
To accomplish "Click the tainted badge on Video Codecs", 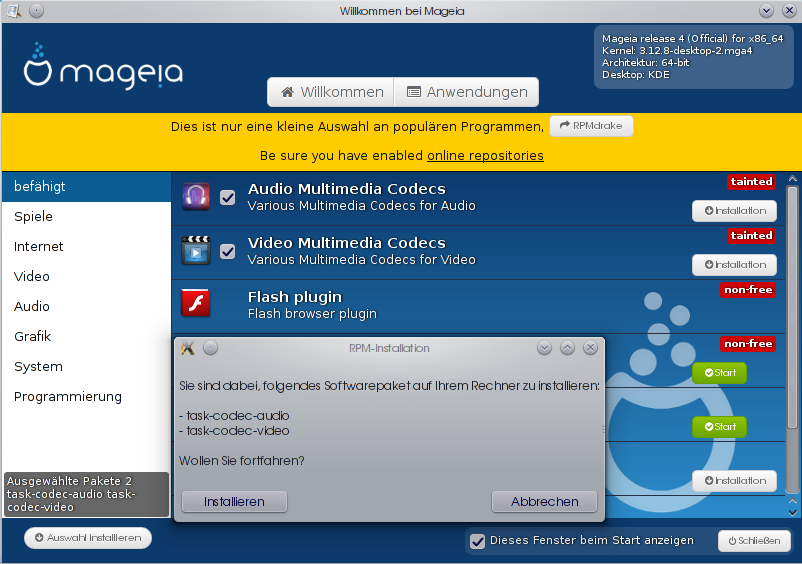I will 751,236.
